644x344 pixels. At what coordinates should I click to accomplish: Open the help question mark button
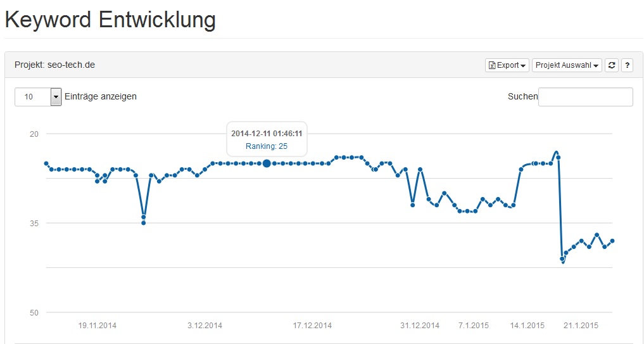pos(627,65)
